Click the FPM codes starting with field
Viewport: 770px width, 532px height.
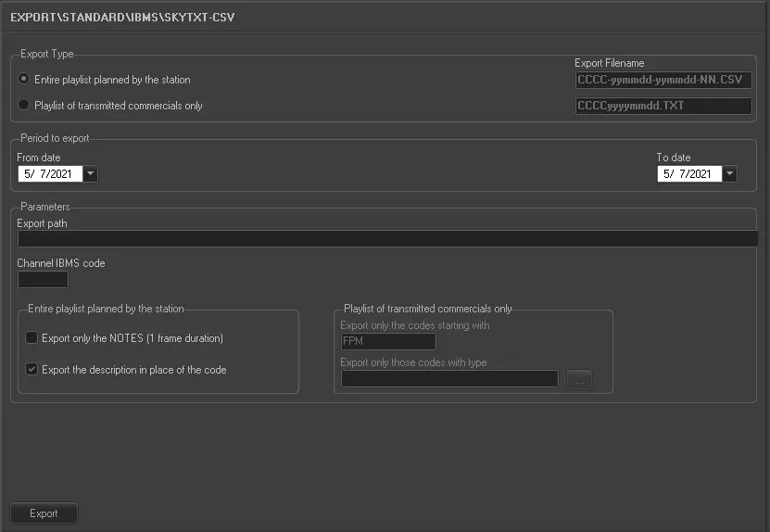point(375,341)
